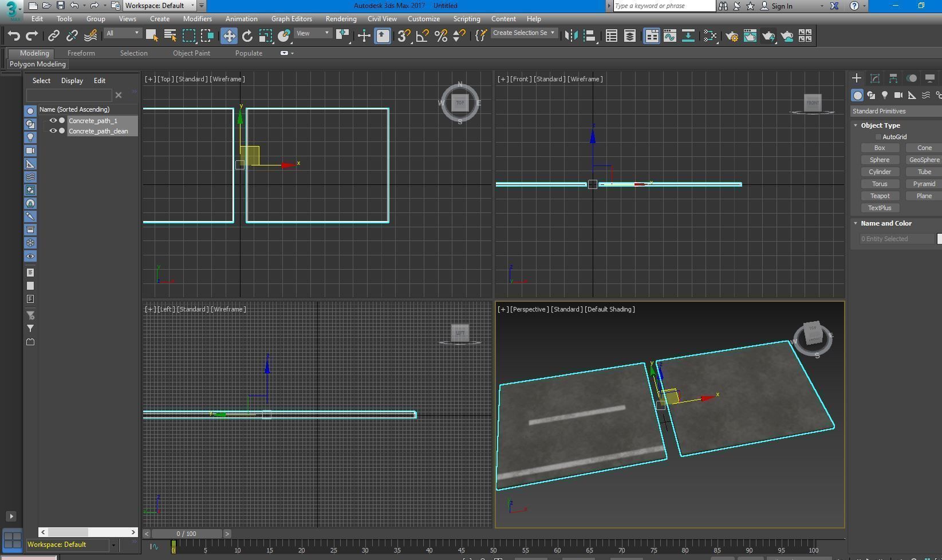Expand Standard Primitives category dropdown
Viewport: 942px width, 560px height.
[896, 111]
